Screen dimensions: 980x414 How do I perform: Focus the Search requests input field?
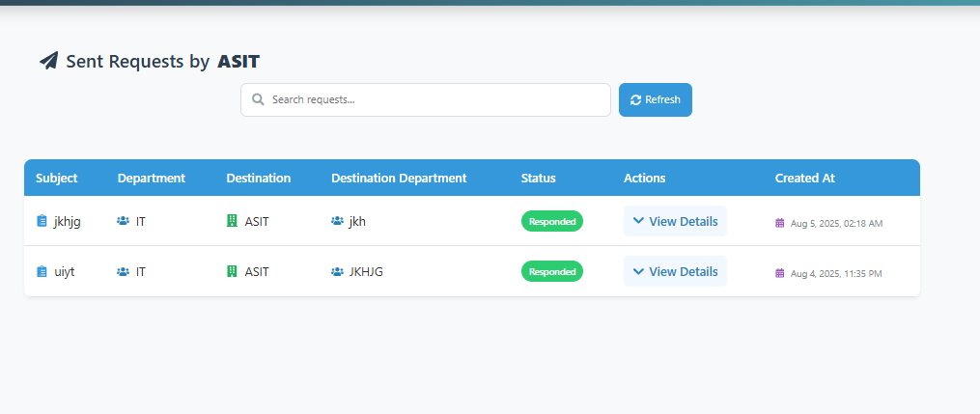tap(426, 100)
